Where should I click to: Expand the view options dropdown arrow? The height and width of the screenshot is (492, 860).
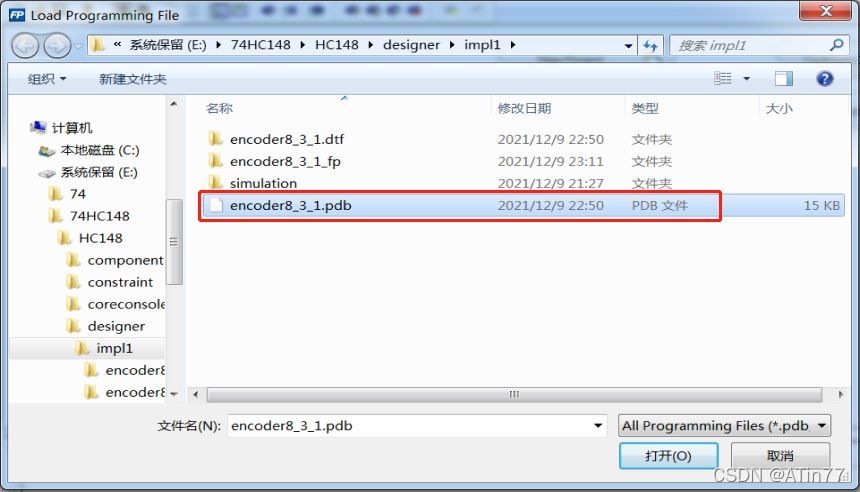coord(746,79)
